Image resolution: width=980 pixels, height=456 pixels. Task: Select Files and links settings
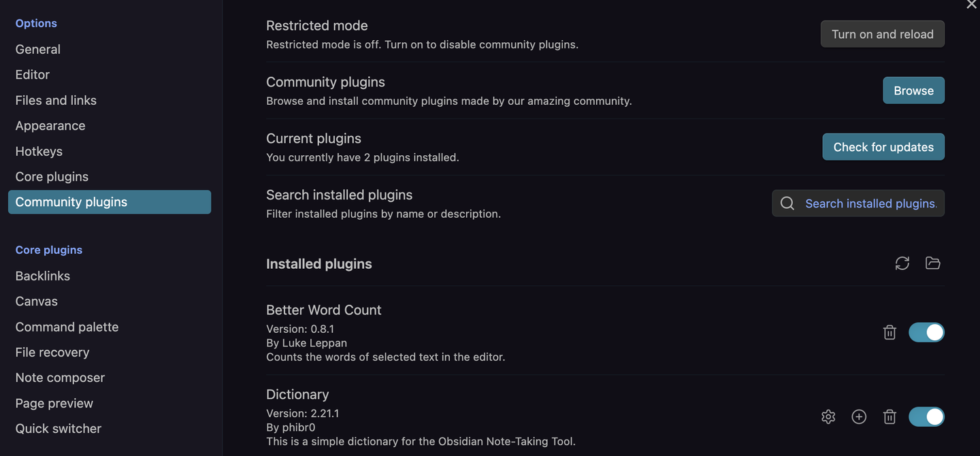[x=56, y=100]
